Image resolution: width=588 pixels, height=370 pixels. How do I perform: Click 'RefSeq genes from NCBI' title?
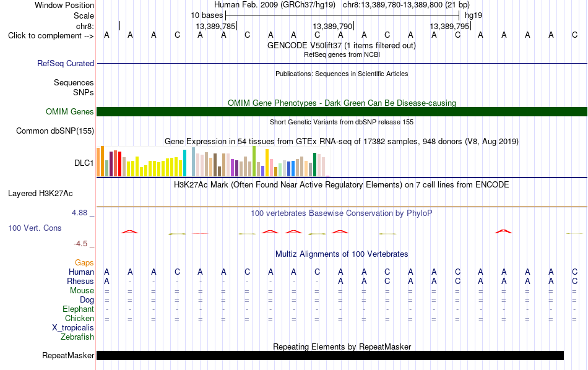pos(342,54)
